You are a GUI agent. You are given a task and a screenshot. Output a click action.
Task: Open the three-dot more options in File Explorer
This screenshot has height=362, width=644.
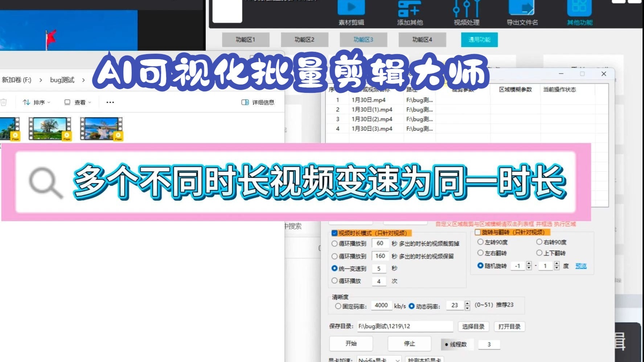110,102
